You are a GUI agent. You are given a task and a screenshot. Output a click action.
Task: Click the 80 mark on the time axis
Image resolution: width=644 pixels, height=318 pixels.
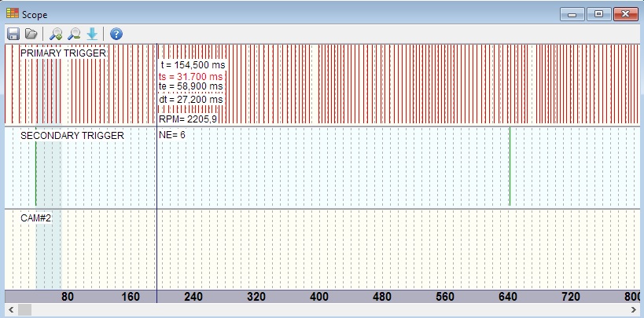click(x=68, y=297)
